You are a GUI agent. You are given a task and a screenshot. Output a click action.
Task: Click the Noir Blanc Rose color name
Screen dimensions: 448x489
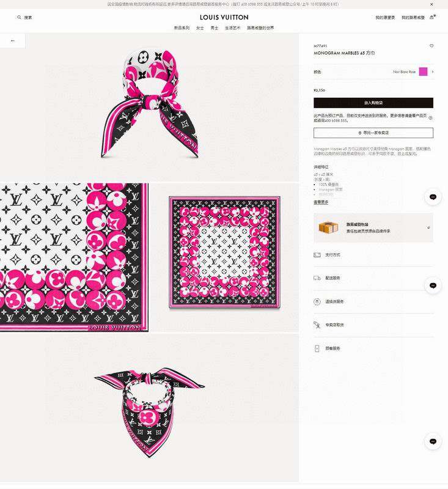pos(404,72)
